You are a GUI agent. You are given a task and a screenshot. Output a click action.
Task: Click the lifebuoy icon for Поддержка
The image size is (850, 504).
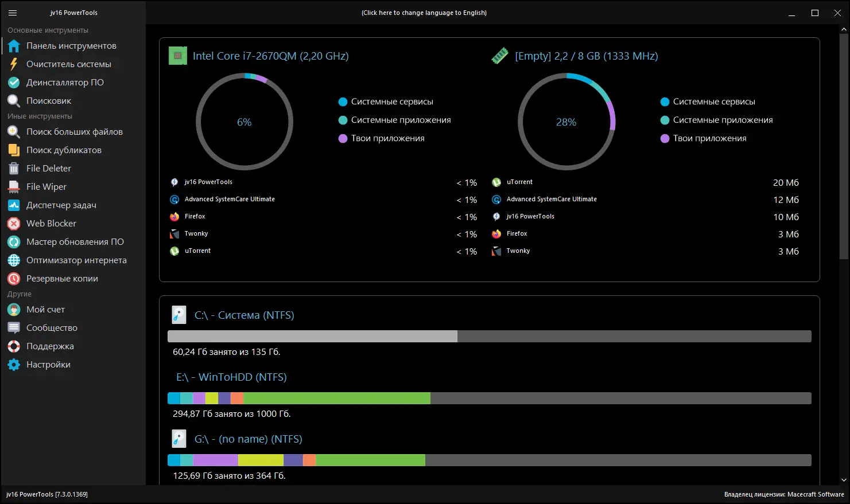pos(14,346)
